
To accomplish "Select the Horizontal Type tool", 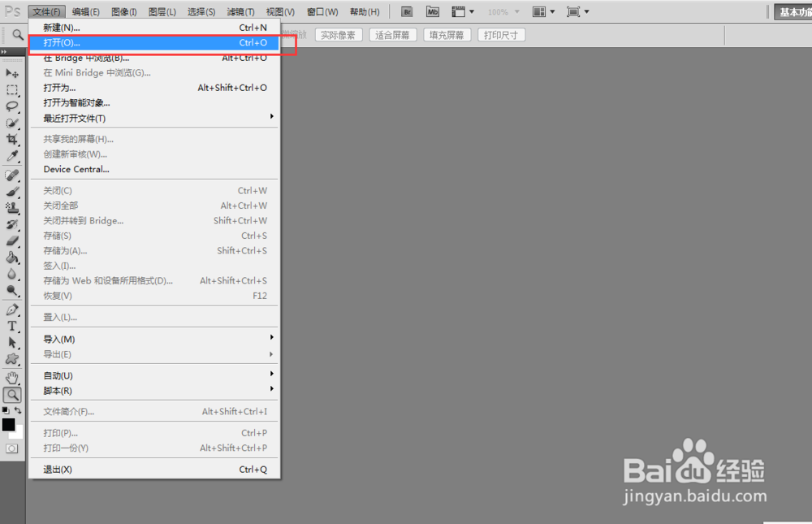I will click(12, 326).
